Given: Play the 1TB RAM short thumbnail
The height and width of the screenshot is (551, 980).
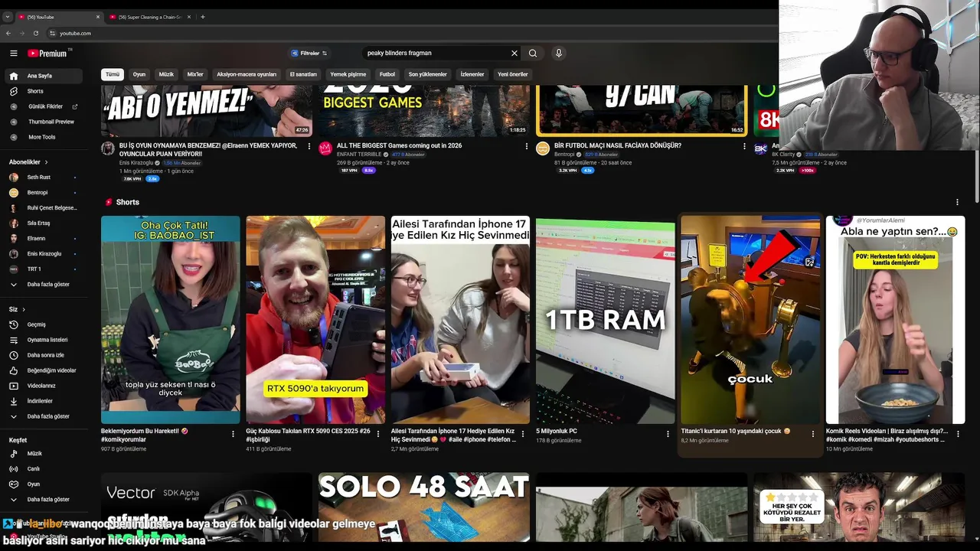Looking at the screenshot, I should 606,320.
